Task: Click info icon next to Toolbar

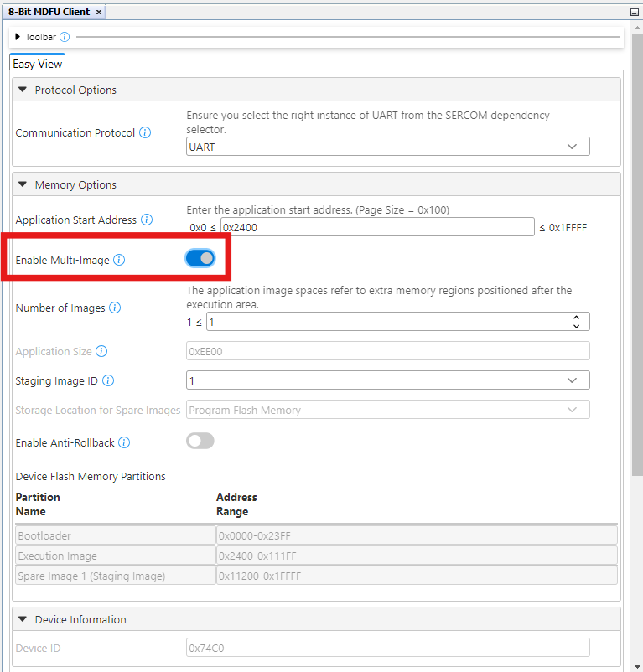Action: (x=65, y=37)
